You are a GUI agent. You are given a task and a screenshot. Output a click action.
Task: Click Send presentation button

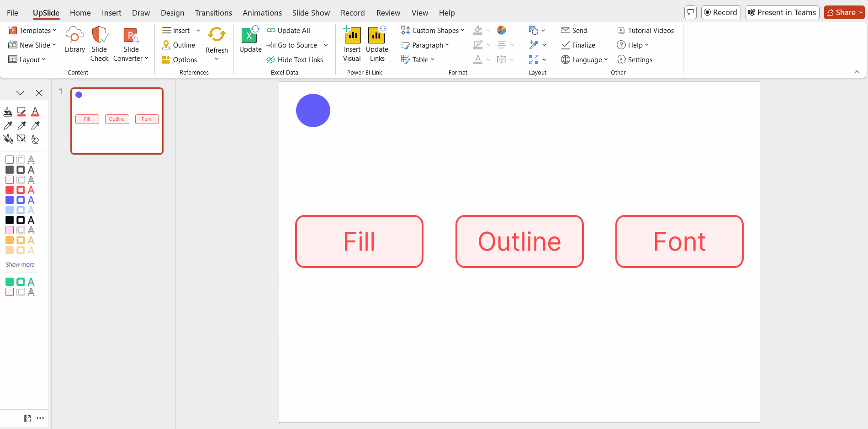[x=574, y=30]
